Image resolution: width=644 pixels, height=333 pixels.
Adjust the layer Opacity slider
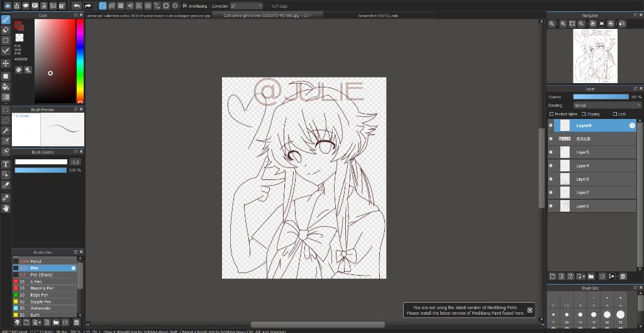coord(601,97)
